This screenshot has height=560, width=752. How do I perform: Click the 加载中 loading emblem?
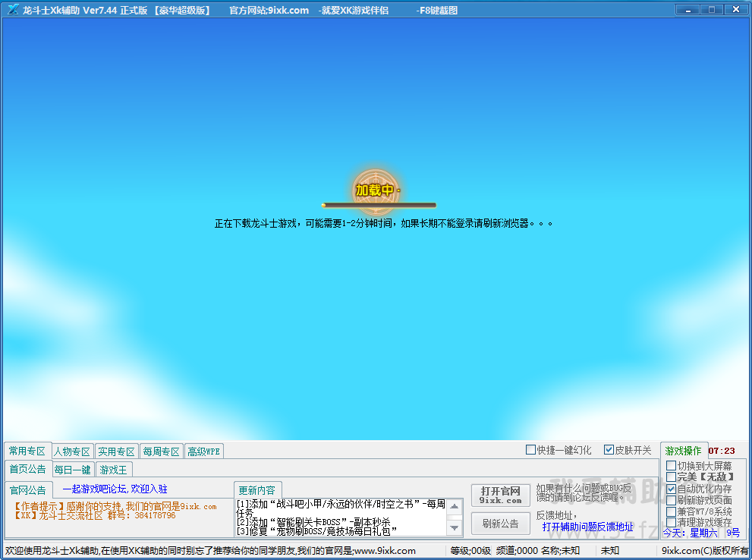coord(376,189)
